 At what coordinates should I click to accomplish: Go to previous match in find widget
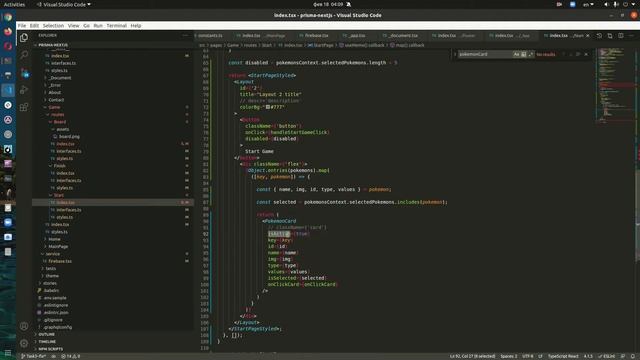point(564,54)
